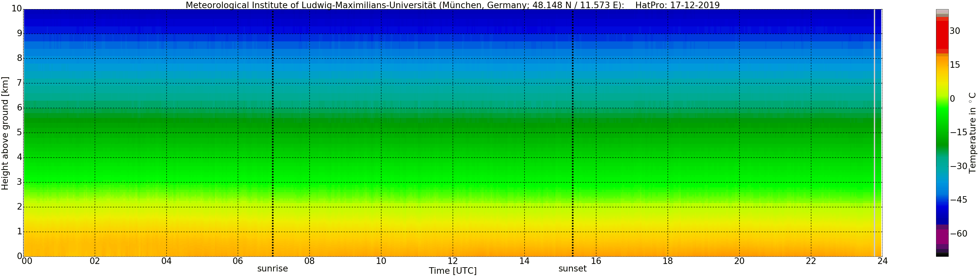Click the 30 label on the colorbar
Viewport: 980px width, 277px height.
955,31
